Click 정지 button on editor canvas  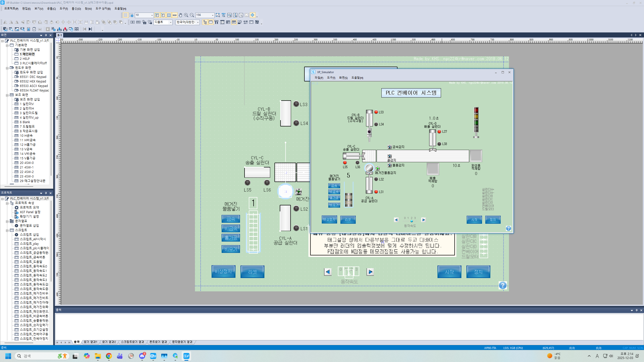tap(478, 272)
